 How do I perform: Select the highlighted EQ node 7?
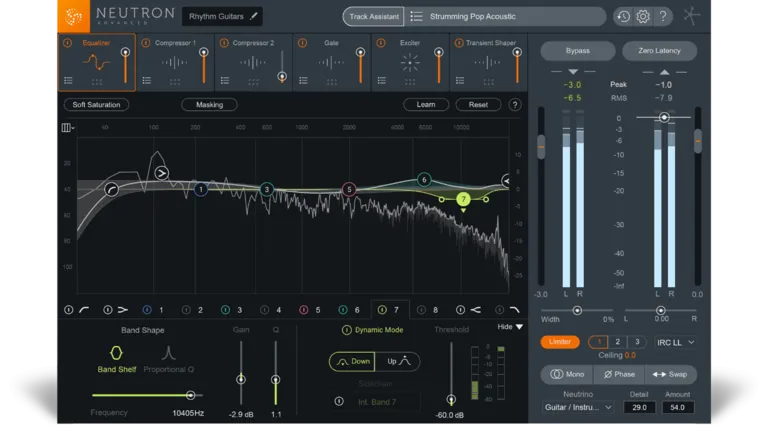click(463, 199)
